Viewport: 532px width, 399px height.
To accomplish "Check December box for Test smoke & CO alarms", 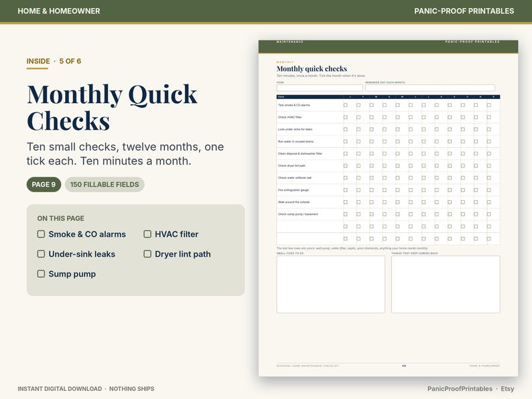I will (489, 105).
